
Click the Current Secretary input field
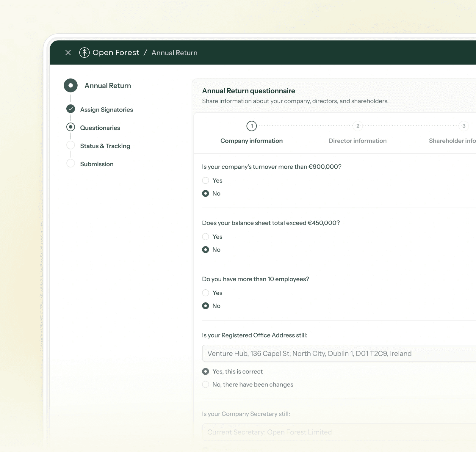pos(339,432)
